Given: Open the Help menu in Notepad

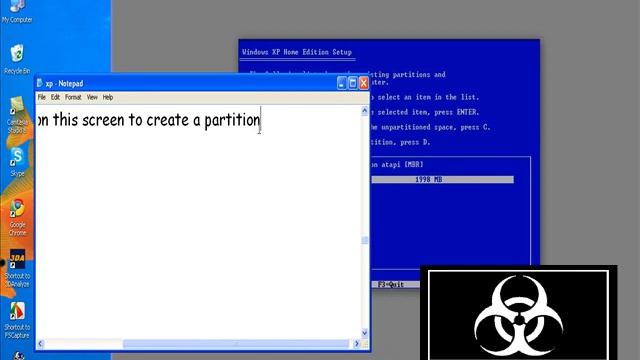Looking at the screenshot, I should pyautogui.click(x=108, y=97).
